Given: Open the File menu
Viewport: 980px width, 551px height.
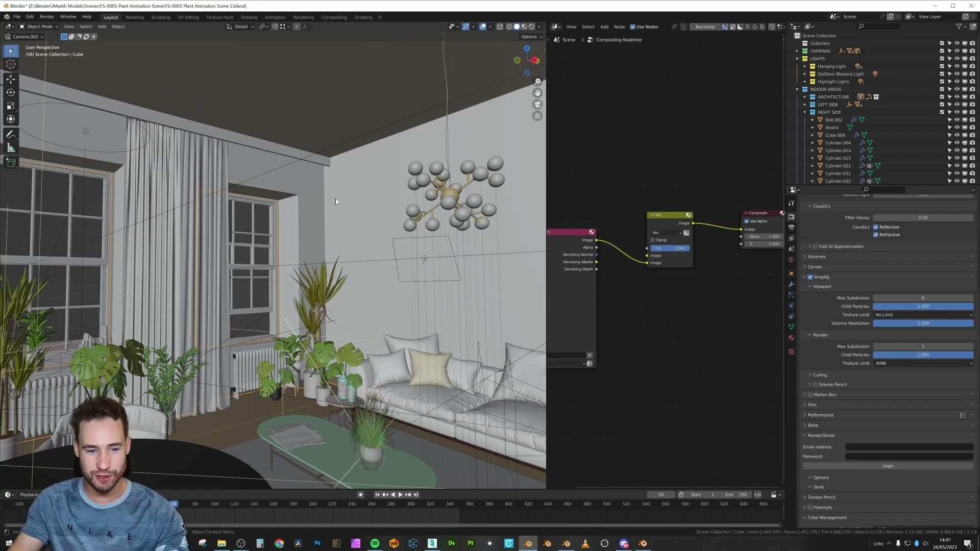Looking at the screenshot, I should [17, 17].
